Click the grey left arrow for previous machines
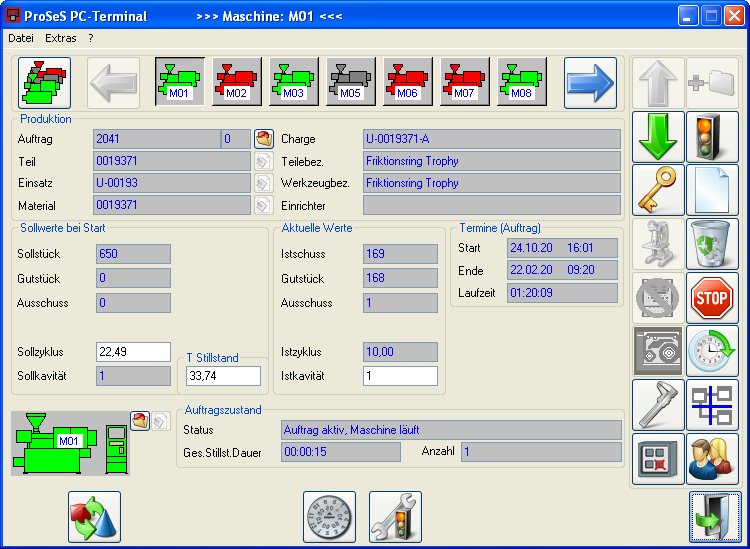 pyautogui.click(x=114, y=83)
